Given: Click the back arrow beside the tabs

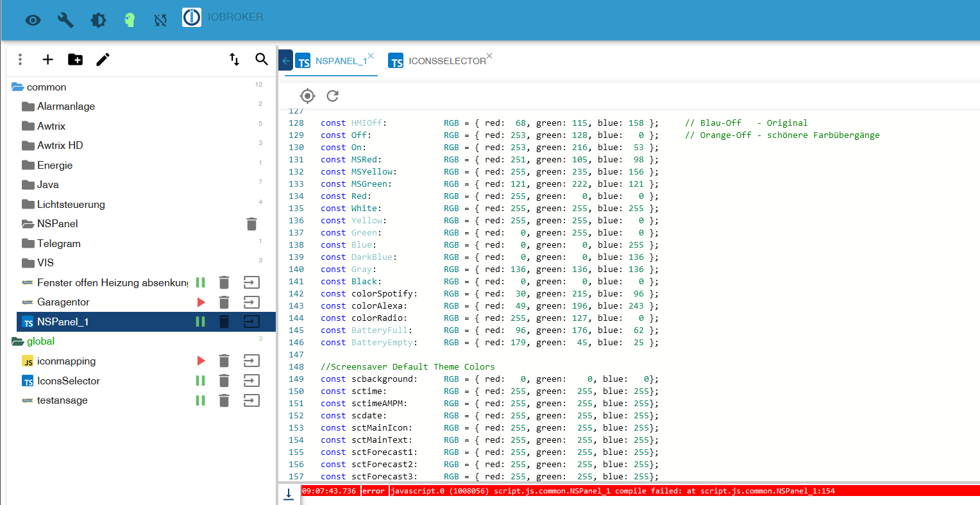Looking at the screenshot, I should pyautogui.click(x=286, y=60).
